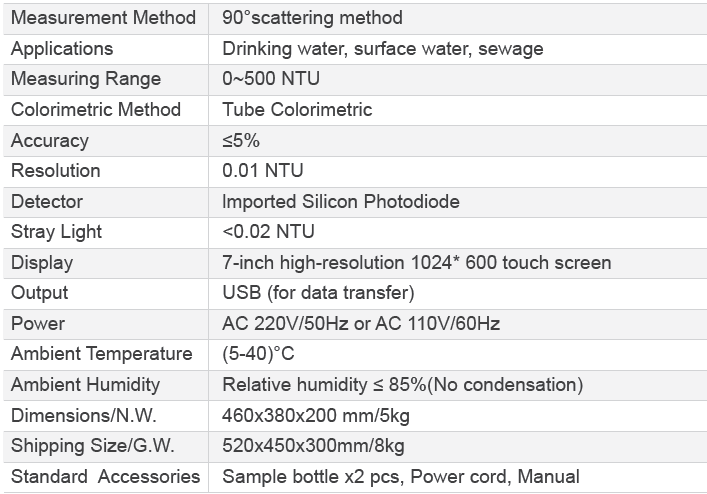The width and height of the screenshot is (707, 494).
Task: Click the Standard Accessories label
Action: pyautogui.click(x=105, y=477)
